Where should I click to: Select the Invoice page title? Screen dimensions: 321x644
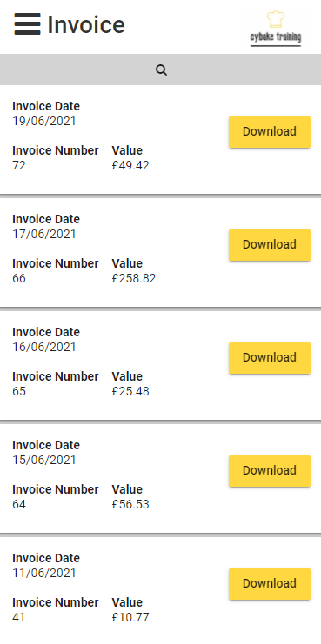(86, 24)
